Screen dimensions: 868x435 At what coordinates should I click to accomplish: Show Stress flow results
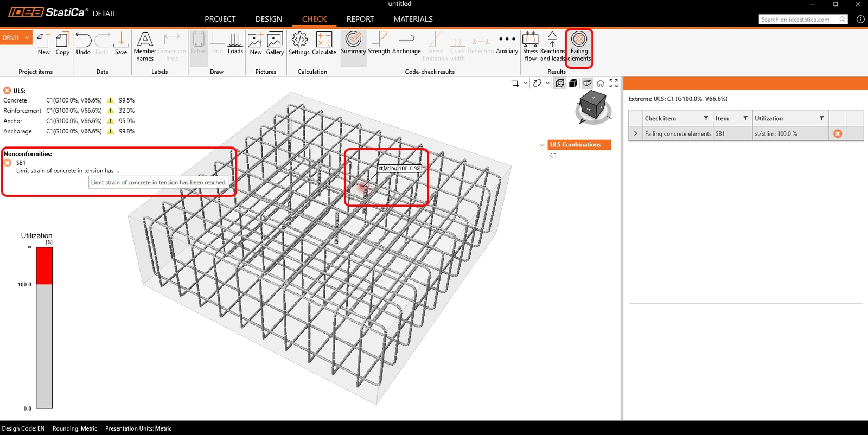click(x=530, y=47)
